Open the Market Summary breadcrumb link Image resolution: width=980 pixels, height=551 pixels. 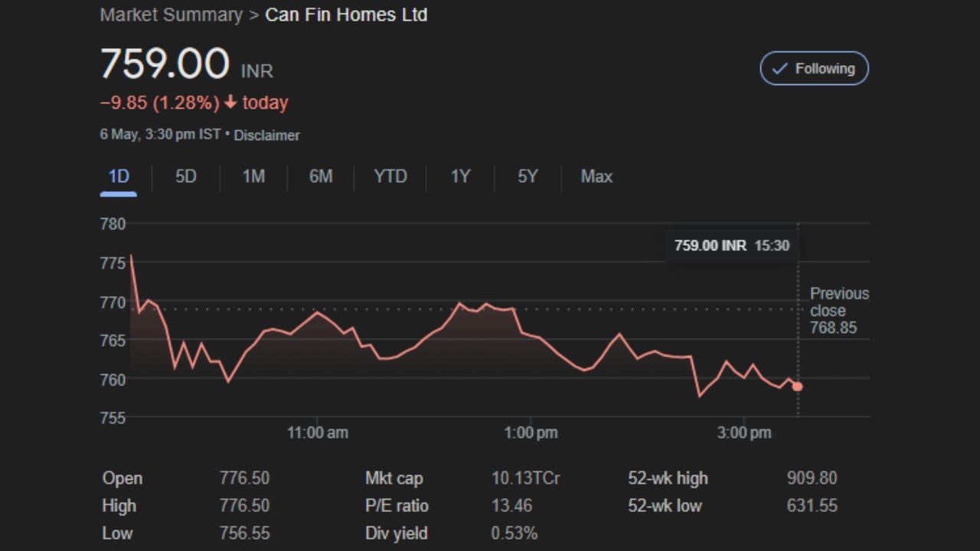[x=171, y=15]
